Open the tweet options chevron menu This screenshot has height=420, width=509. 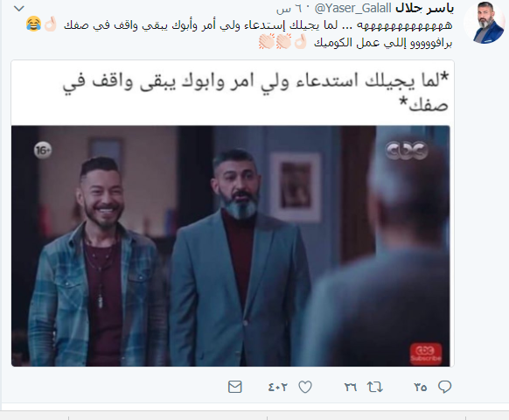click(19, 9)
